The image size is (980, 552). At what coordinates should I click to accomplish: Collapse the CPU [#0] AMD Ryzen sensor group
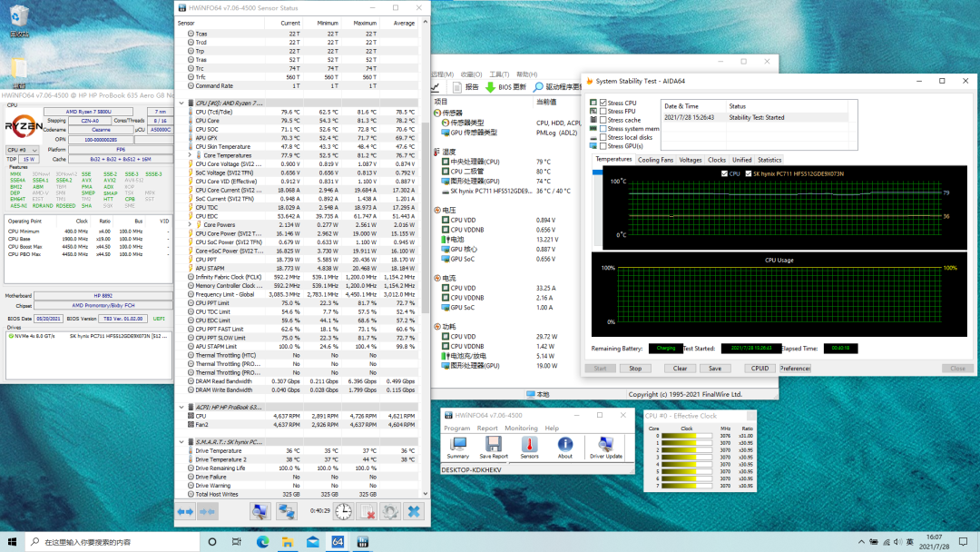(x=181, y=103)
